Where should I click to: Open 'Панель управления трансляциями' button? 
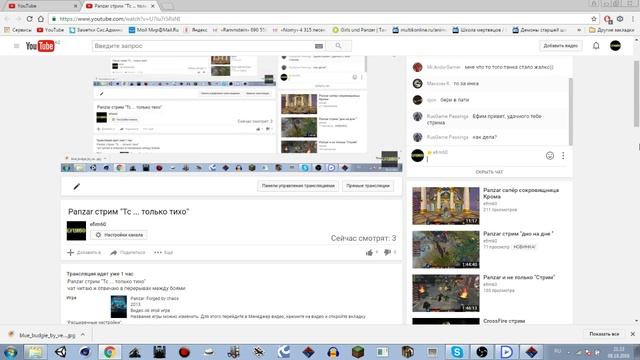pyautogui.click(x=298, y=186)
